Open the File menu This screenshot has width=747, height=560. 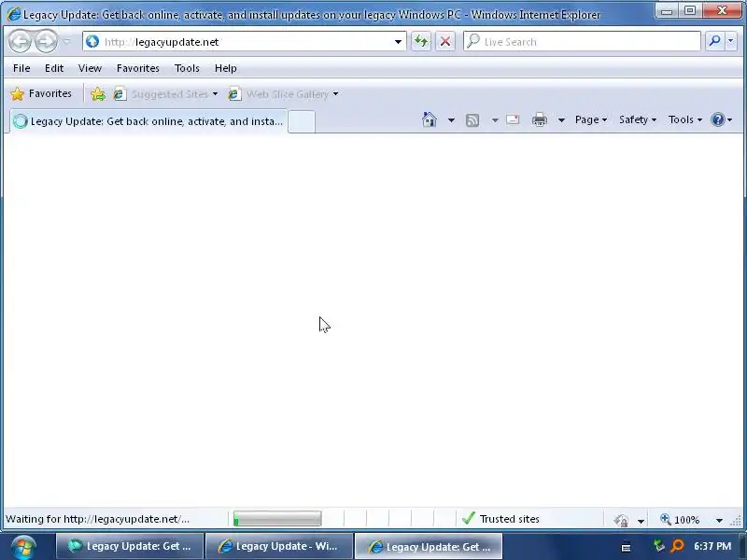tap(21, 68)
